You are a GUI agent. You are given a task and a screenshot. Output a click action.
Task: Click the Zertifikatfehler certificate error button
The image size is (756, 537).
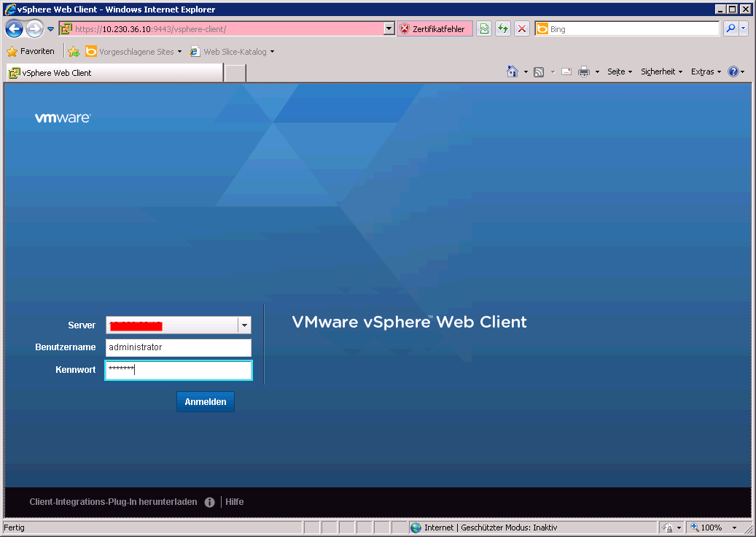pyautogui.click(x=434, y=29)
